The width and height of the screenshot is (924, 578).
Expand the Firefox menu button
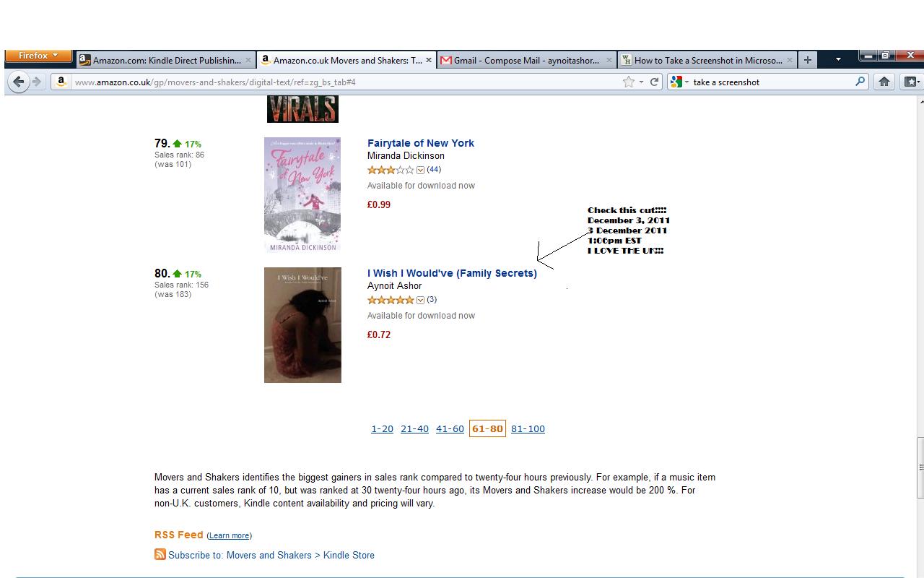(x=38, y=56)
